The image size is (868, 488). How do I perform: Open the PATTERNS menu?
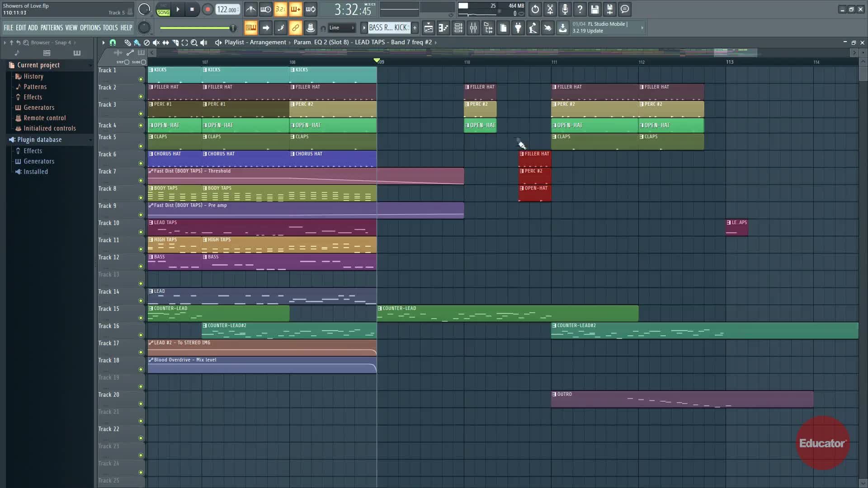[52, 28]
